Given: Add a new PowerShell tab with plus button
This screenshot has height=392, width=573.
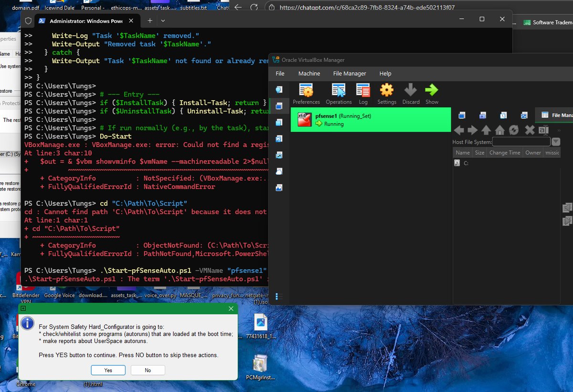Looking at the screenshot, I should tap(149, 21).
